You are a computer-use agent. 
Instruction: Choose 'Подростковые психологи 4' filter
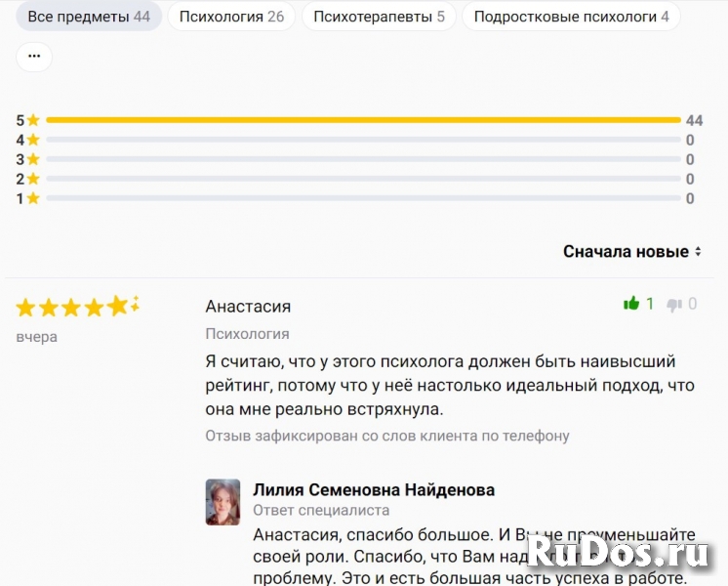(x=572, y=17)
